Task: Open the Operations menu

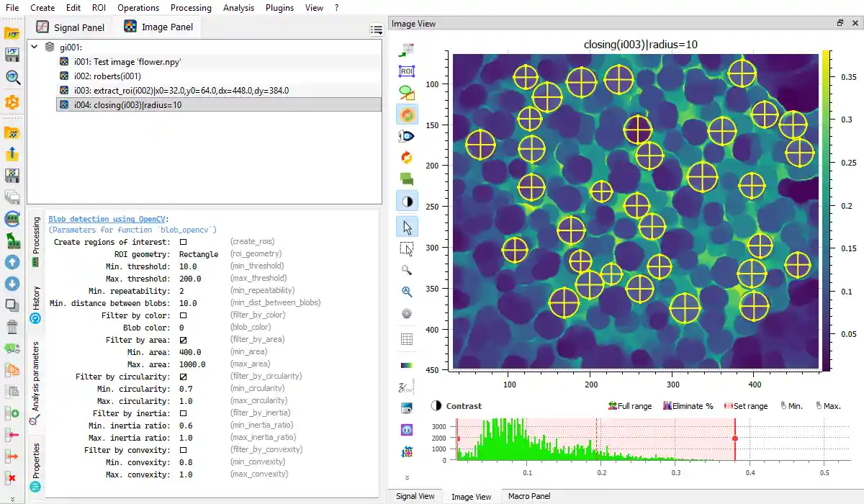Action: coord(138,8)
